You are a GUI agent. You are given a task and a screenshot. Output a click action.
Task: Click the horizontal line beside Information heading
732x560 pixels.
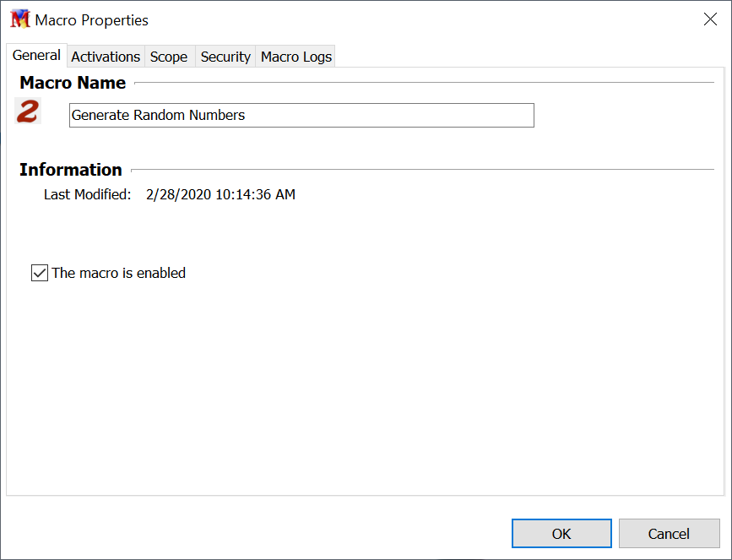(422, 170)
